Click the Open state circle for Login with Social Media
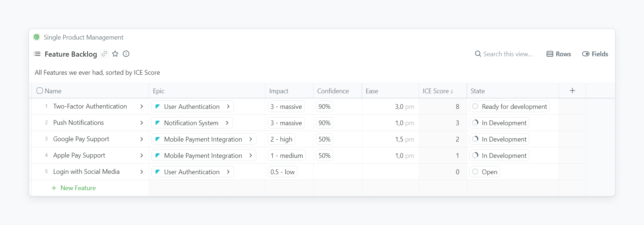 click(x=475, y=172)
